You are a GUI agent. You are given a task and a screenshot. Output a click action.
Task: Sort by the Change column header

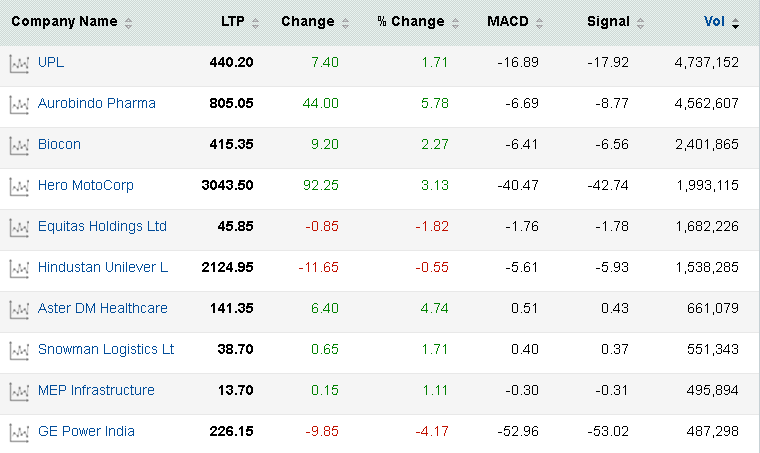(308, 21)
